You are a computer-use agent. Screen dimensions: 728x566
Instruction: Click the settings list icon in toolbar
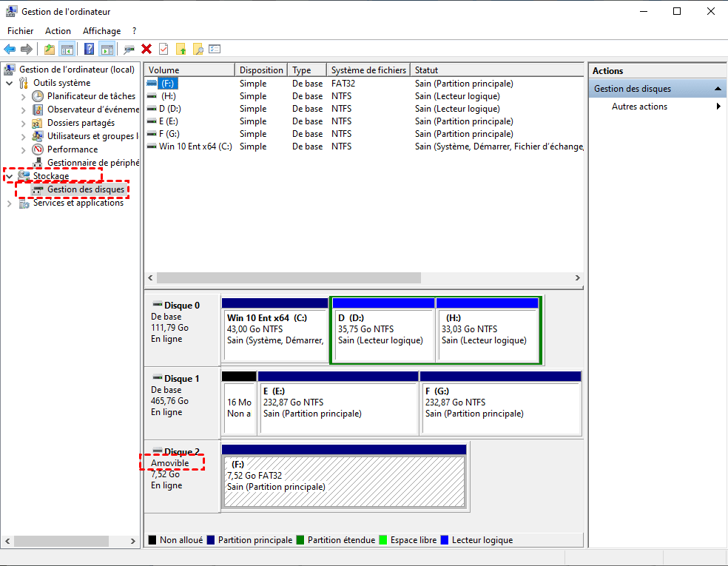[215, 49]
